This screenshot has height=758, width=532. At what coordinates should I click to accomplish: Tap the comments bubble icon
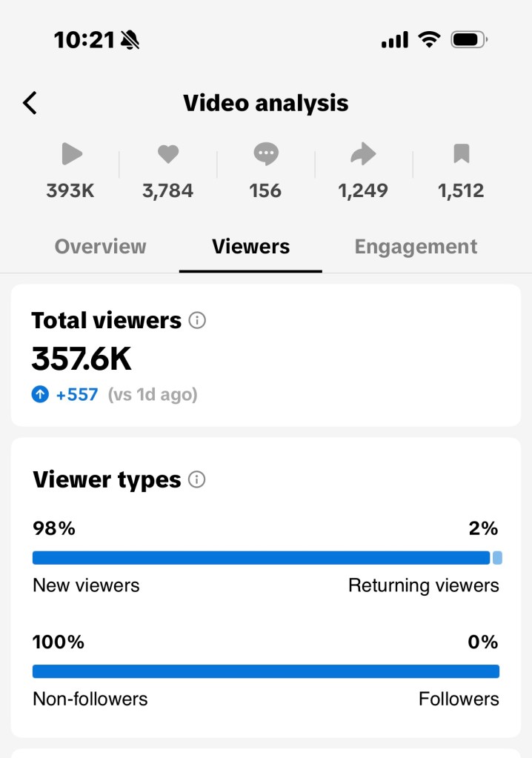pos(265,154)
